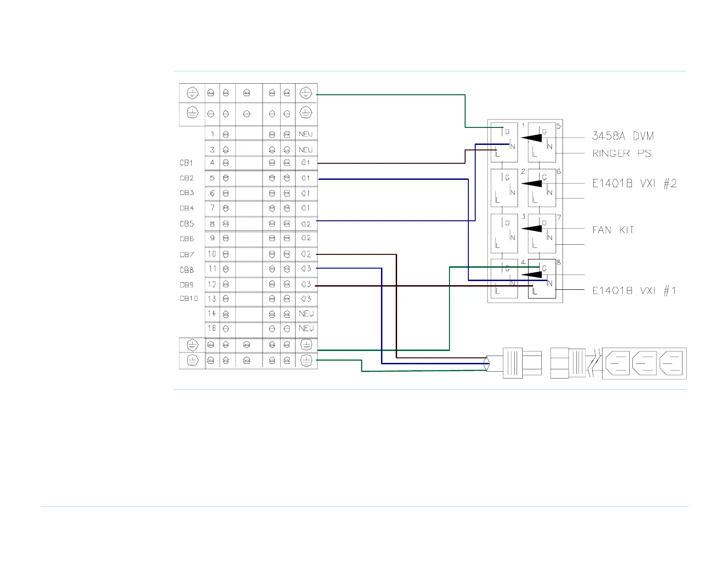
Task: Click the CB8 circuit breaker label
Action: pos(187,270)
